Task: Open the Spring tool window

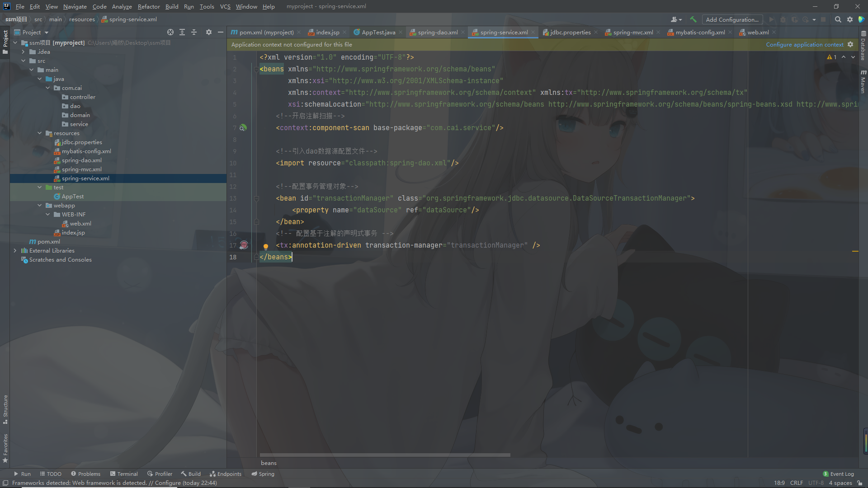Action: (263, 474)
